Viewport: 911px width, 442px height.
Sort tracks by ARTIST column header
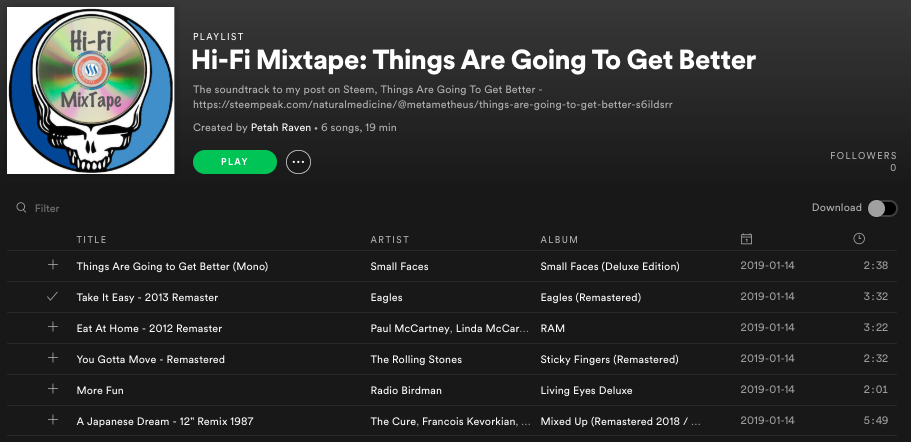(x=390, y=239)
